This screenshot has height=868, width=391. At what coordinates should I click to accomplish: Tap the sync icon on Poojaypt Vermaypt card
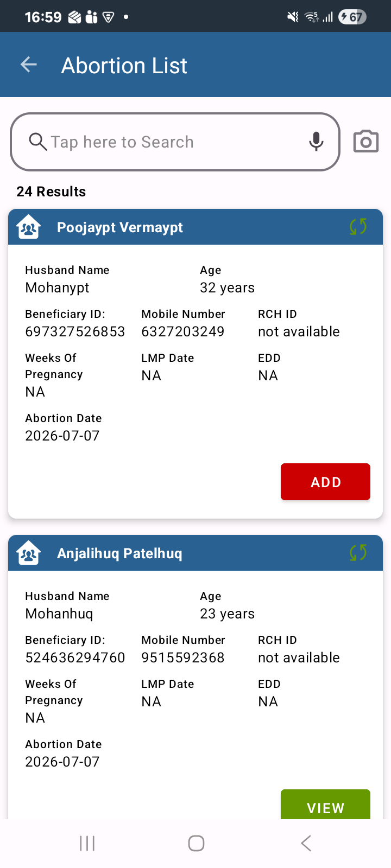pyautogui.click(x=358, y=227)
